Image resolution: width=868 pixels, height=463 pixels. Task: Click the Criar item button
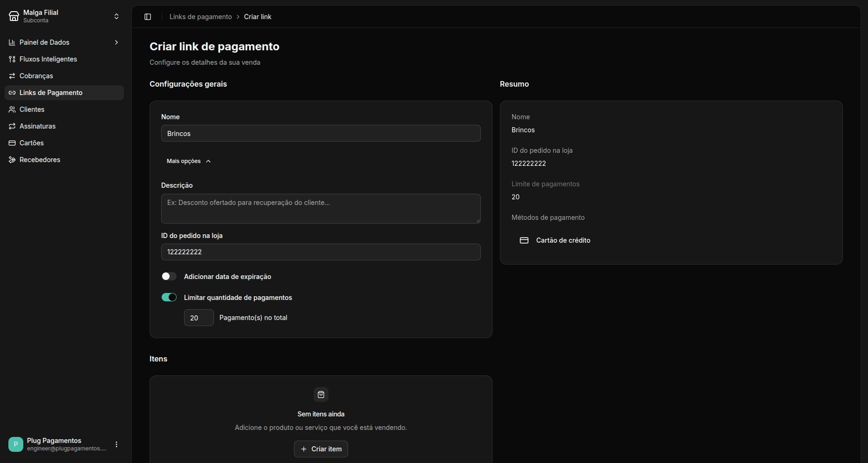[321, 449]
